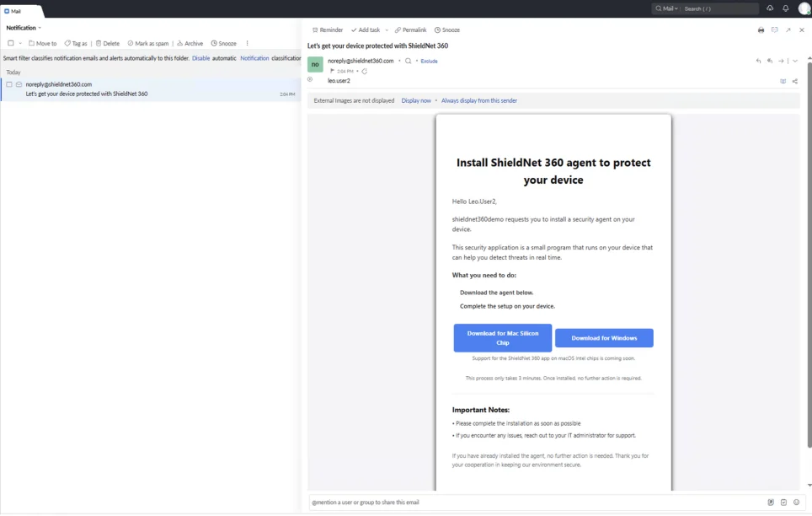
Task: Archive selected emails
Action: [x=190, y=44]
